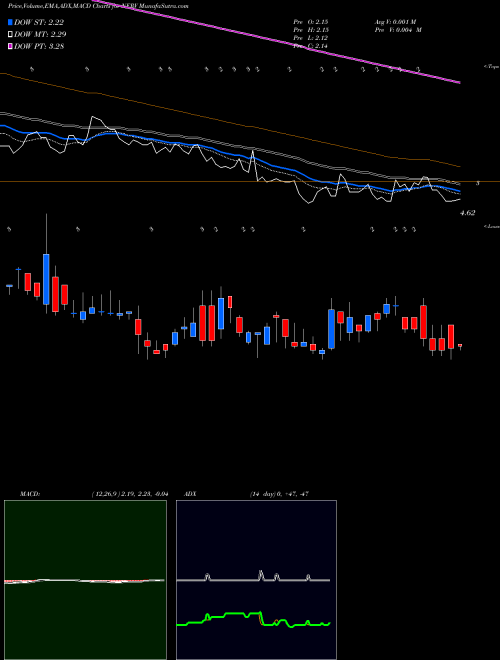The height and width of the screenshot is (660, 500).
Task: Click the Pre L: 2.12 value
Action: click(x=311, y=38)
